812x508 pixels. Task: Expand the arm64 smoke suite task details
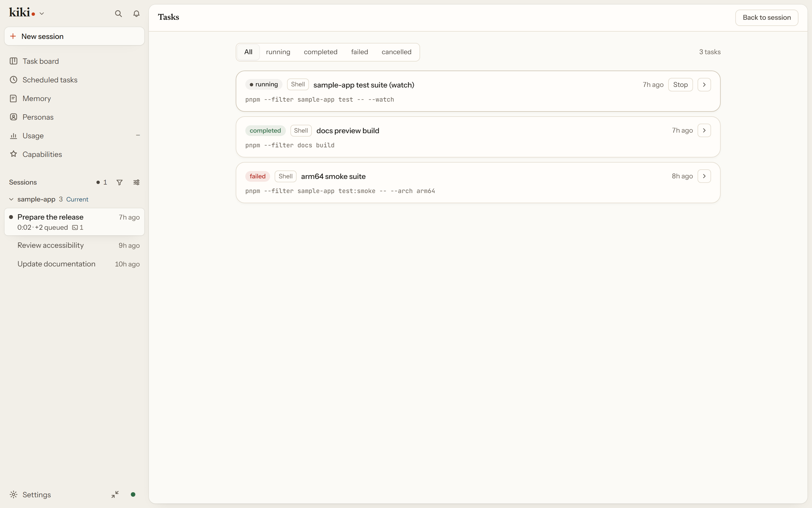(x=704, y=176)
